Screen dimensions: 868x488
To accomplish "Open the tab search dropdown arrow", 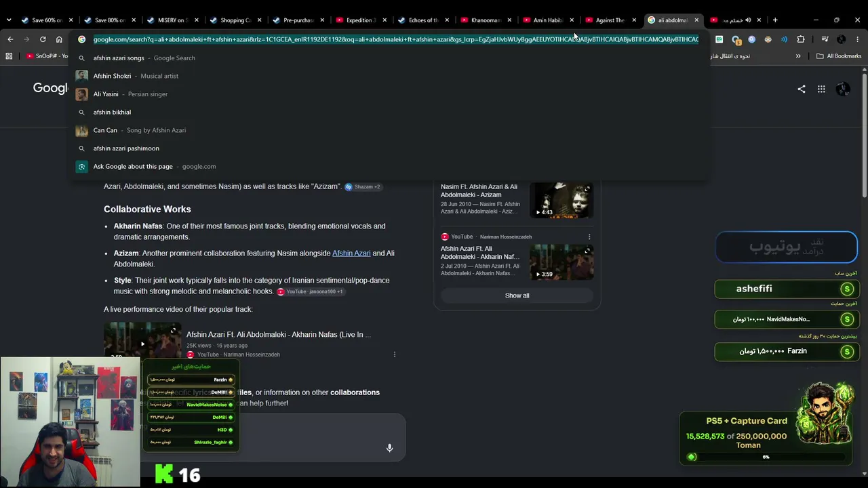I will pyautogui.click(x=9, y=20).
